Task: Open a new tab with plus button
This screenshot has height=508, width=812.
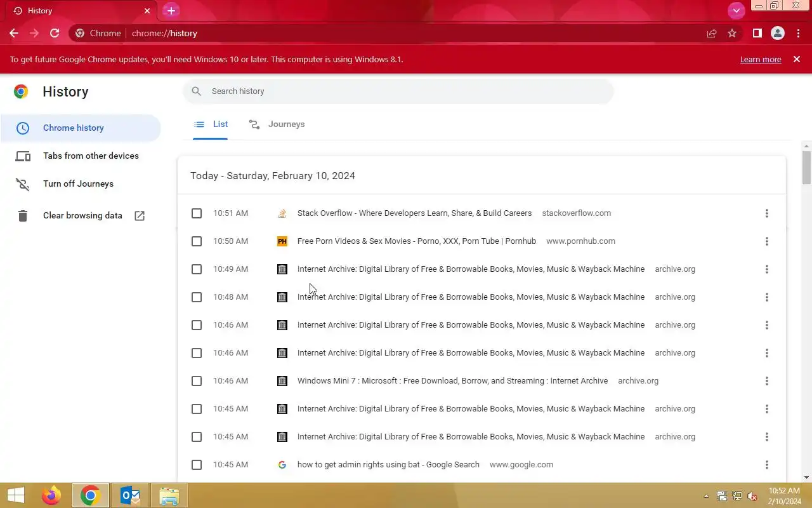Action: click(x=171, y=11)
